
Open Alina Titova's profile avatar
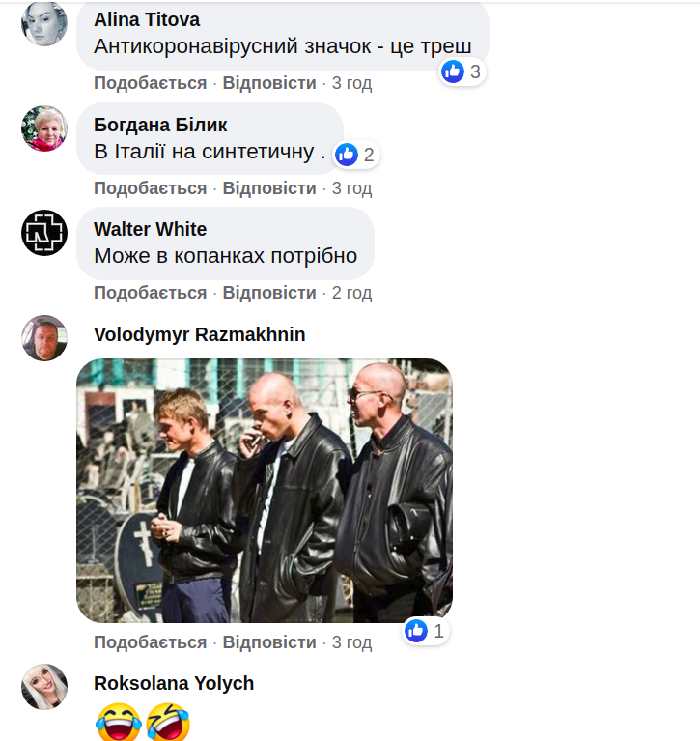coord(44,23)
